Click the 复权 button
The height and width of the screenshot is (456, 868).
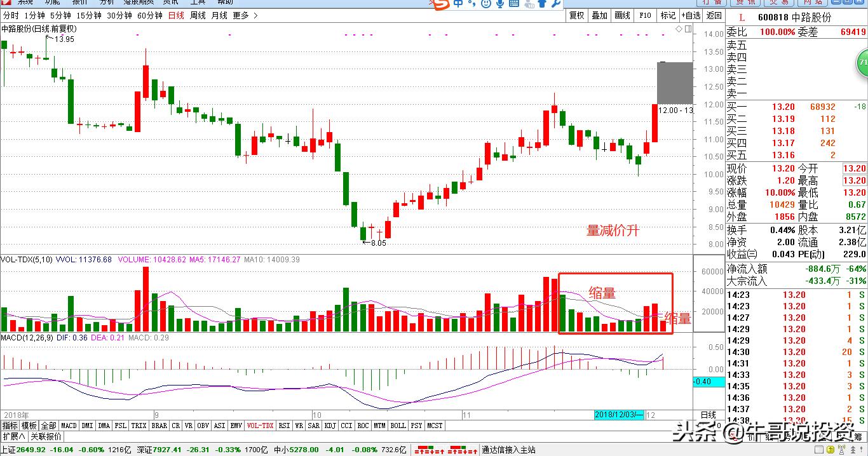click(576, 15)
